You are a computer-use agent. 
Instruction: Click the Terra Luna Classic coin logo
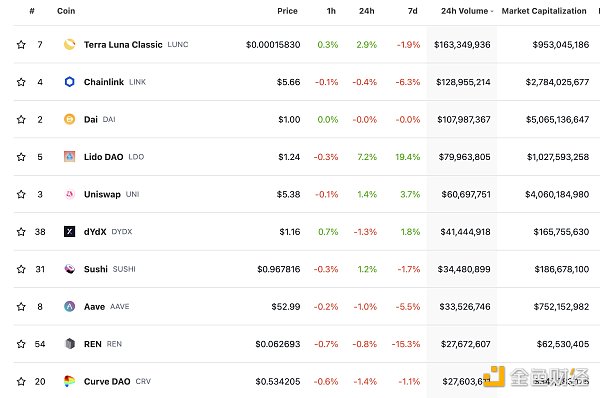point(69,44)
